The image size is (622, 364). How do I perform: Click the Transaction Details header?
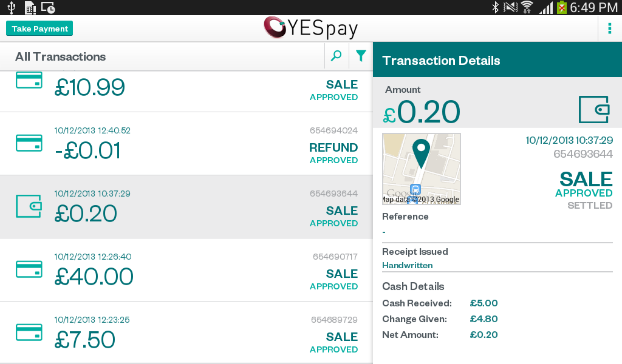[441, 61]
